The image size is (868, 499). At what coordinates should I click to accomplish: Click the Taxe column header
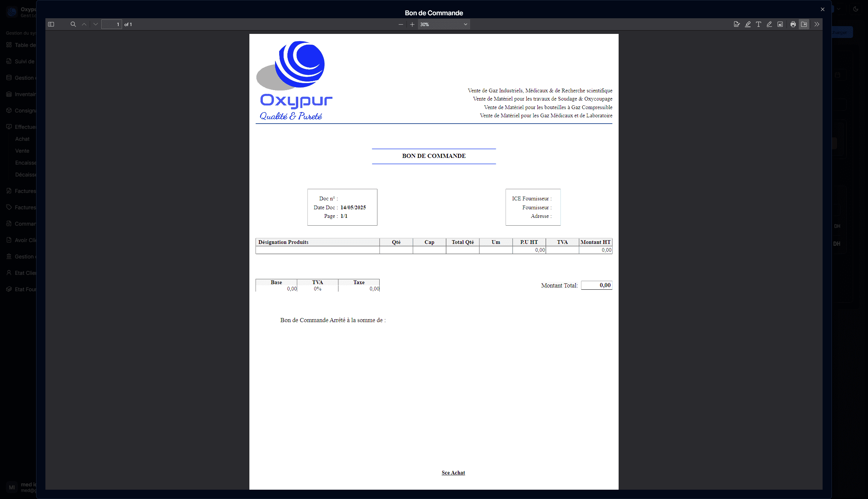pyautogui.click(x=359, y=282)
